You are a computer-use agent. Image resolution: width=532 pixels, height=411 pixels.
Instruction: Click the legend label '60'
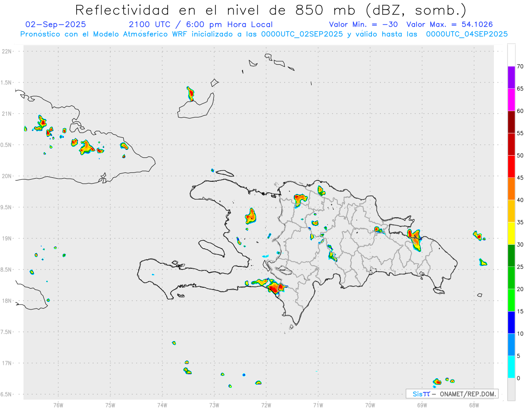pos(521,111)
